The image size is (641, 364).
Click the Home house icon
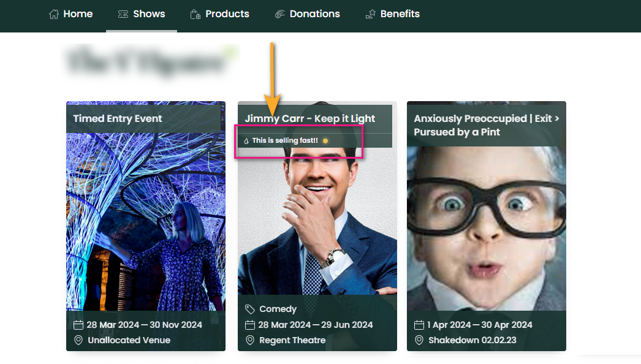(x=53, y=14)
